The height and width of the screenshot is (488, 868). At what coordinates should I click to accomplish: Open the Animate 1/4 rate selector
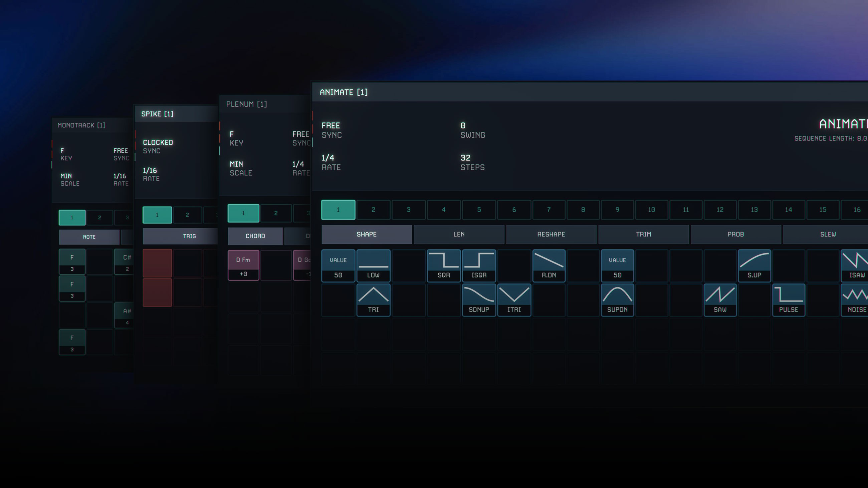pos(331,162)
